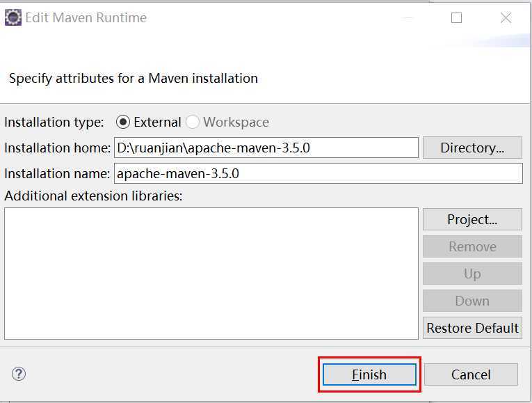Click Restore Default

pyautogui.click(x=472, y=328)
